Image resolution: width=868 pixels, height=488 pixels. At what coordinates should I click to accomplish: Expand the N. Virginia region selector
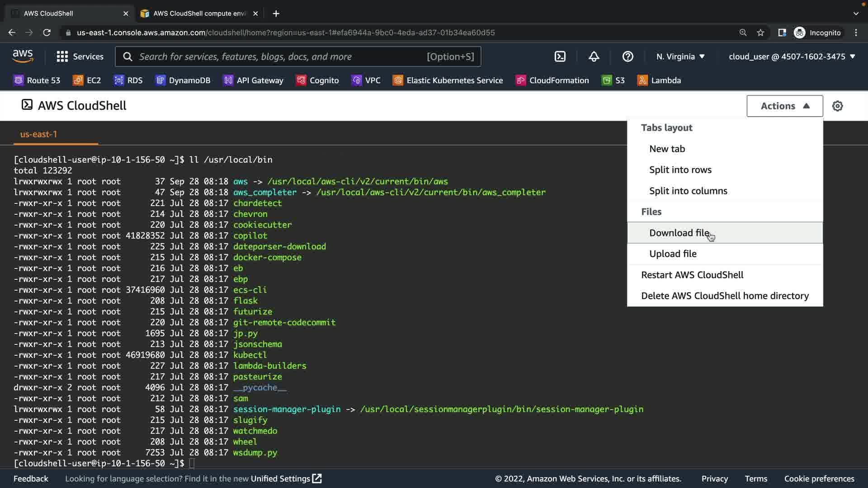(x=680, y=56)
